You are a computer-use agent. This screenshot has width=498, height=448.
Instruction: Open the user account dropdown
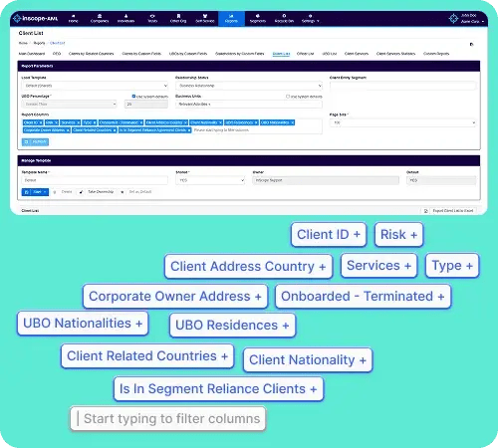tap(472, 19)
